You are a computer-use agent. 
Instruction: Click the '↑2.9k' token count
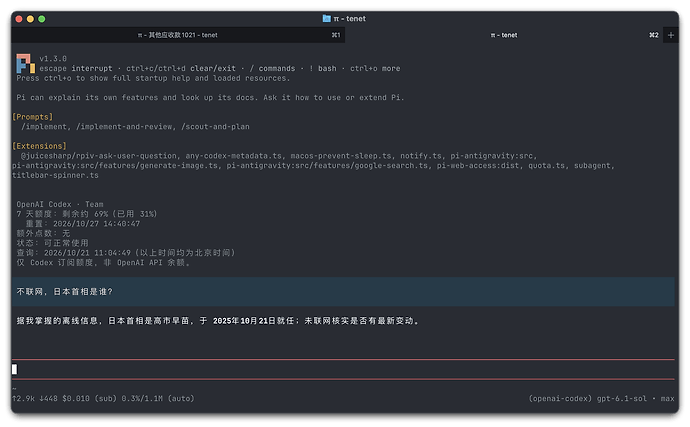click(23, 398)
